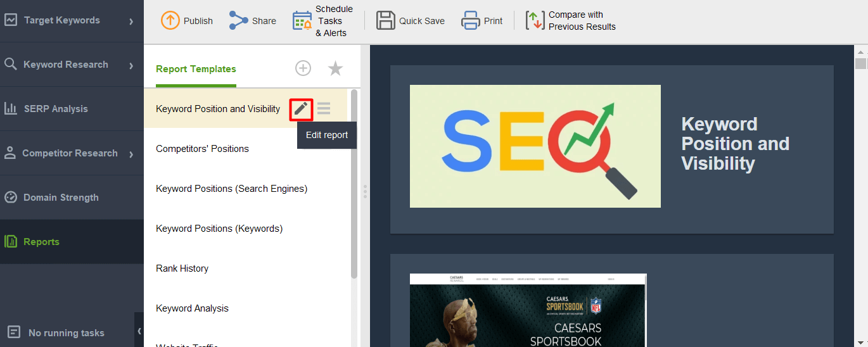Open the Domain Strength section

click(72, 198)
